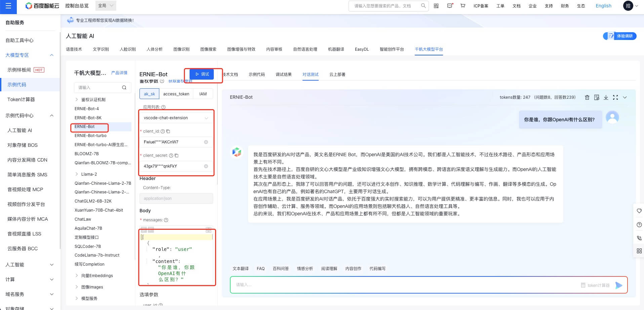This screenshot has width=644, height=310.
Task: Copy client_id using the copy icon
Action: [168, 131]
